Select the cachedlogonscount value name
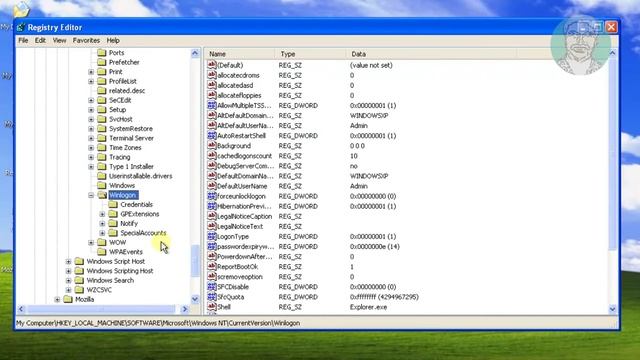 244,156
